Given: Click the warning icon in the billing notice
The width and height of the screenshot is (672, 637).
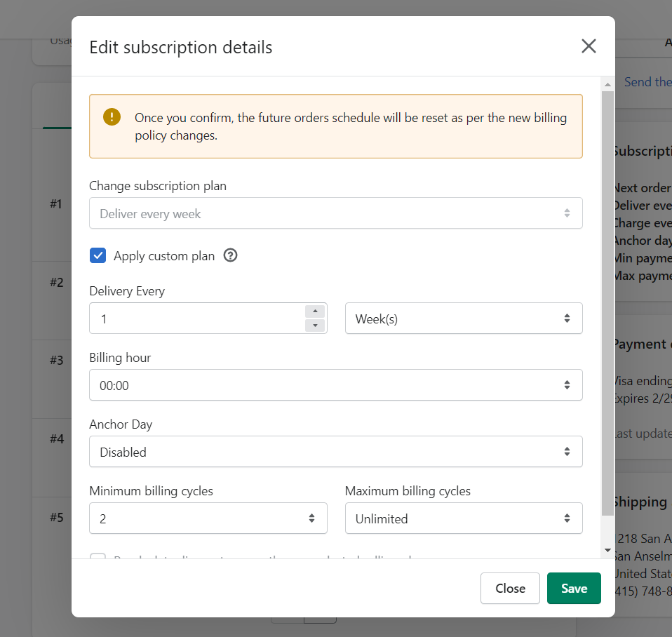Looking at the screenshot, I should pos(112,117).
